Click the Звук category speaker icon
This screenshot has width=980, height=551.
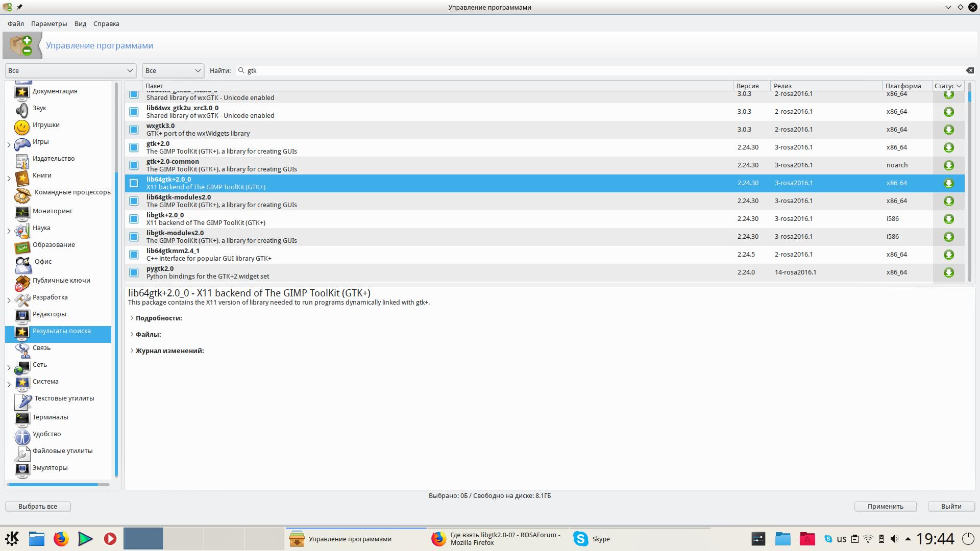(22, 110)
